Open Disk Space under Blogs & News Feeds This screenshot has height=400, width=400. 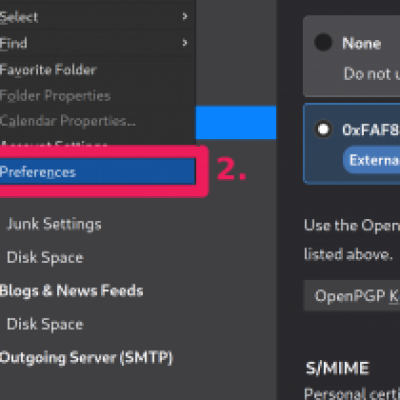pyautogui.click(x=45, y=324)
